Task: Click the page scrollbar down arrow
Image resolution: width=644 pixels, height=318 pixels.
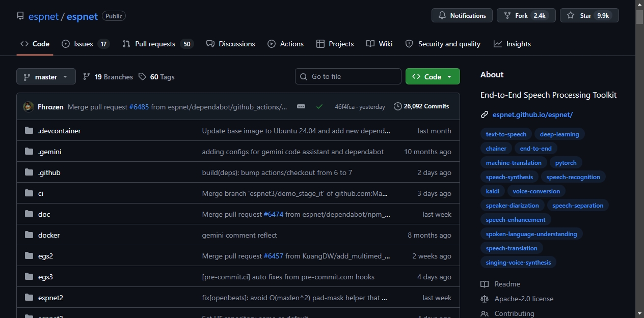Action: click(639, 313)
